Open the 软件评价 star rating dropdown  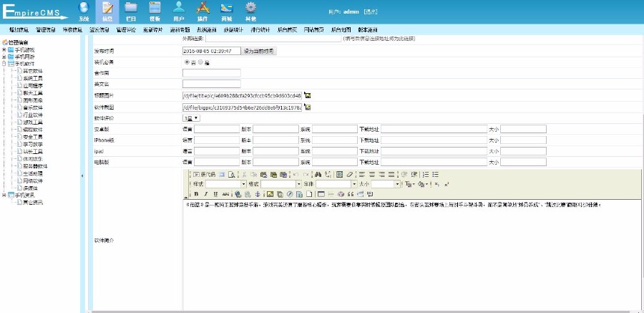[191, 118]
